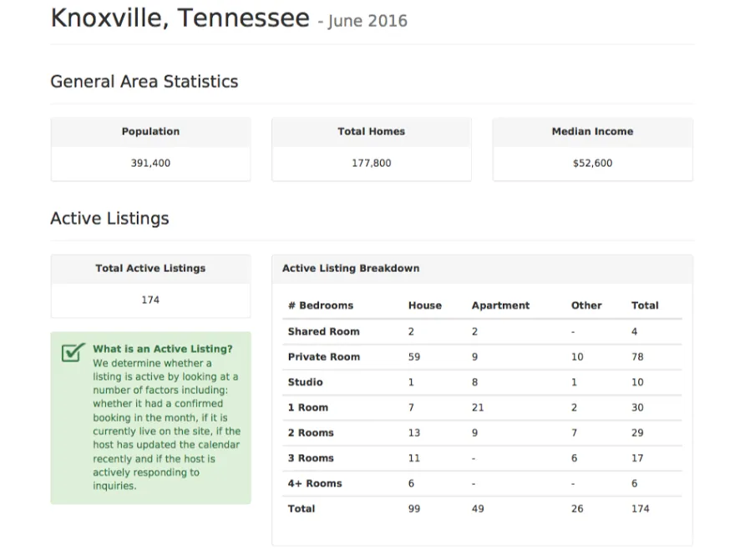Select the Other column header
This screenshot has width=745, height=560.
(586, 305)
